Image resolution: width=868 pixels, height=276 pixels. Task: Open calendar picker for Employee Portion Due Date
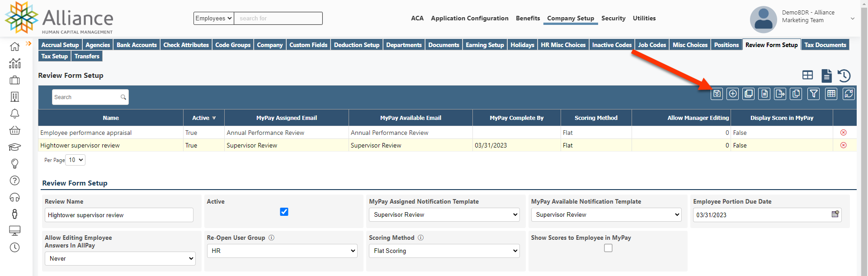835,214
